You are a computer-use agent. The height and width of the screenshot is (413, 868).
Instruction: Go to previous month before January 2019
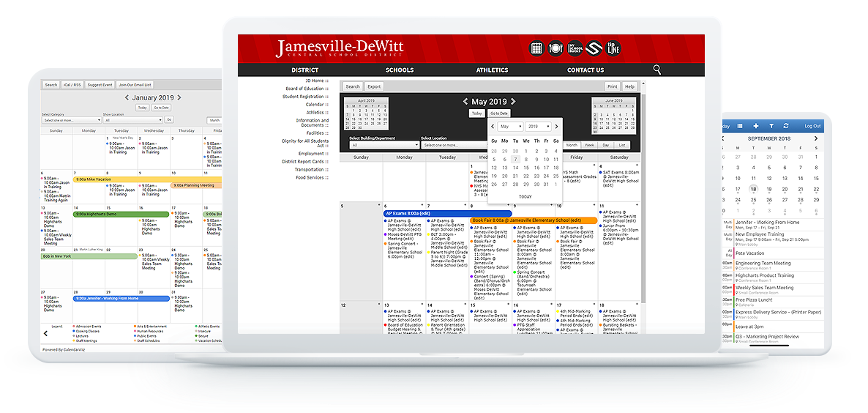click(x=127, y=97)
